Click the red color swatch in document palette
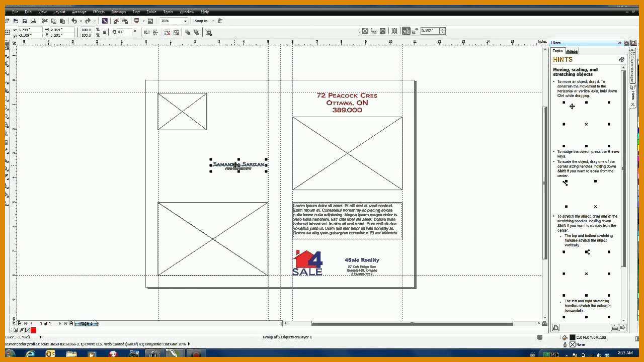The image size is (644, 362). click(34, 330)
